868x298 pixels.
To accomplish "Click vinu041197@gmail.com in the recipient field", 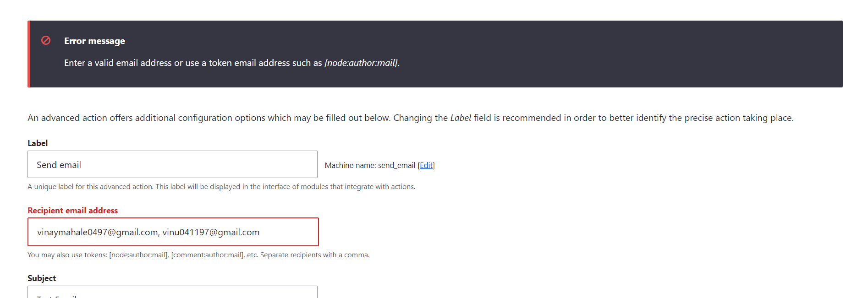I will [x=211, y=232].
